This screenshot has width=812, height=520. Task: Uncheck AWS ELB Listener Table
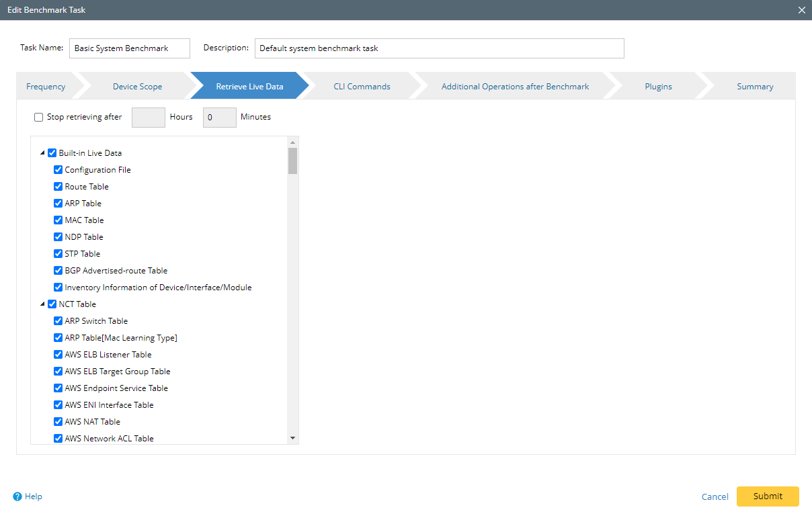(58, 354)
